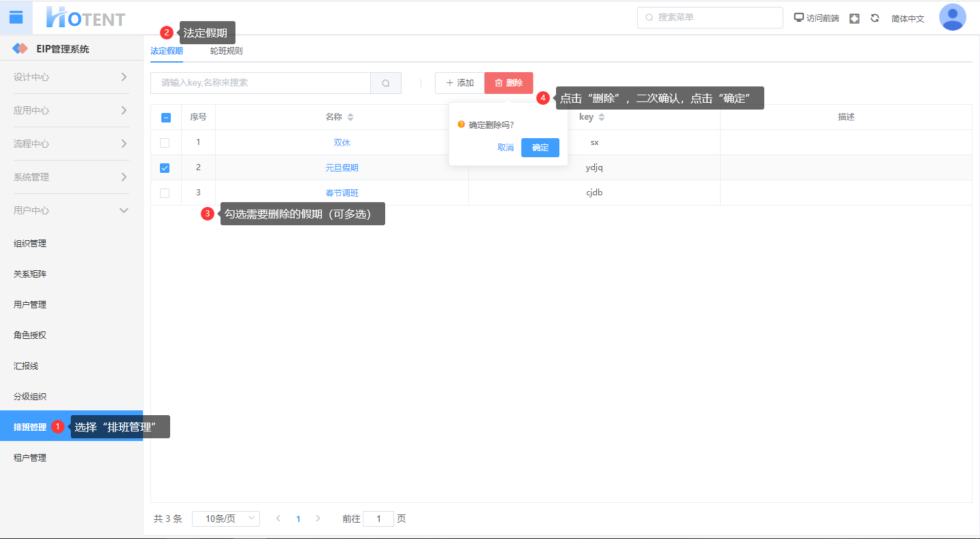Check the 双休 row checkbox
Viewport: 980px width, 539px height.
[x=165, y=143]
